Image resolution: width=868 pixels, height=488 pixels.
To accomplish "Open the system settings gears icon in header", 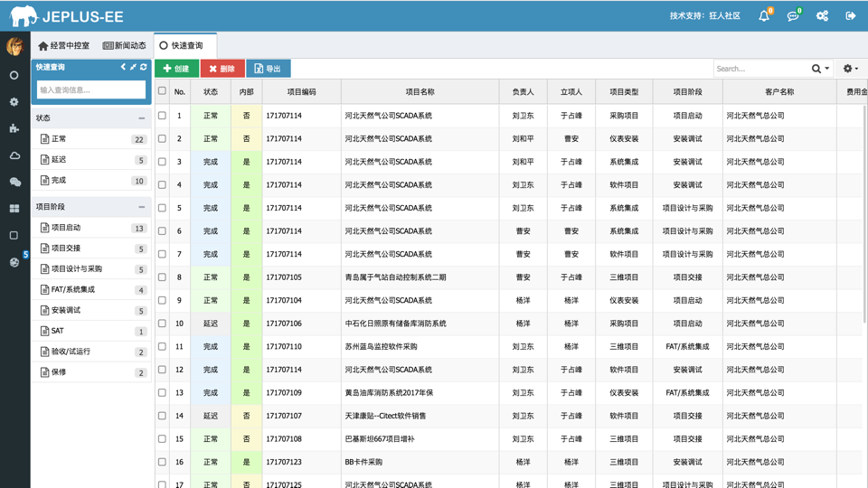I will (822, 16).
